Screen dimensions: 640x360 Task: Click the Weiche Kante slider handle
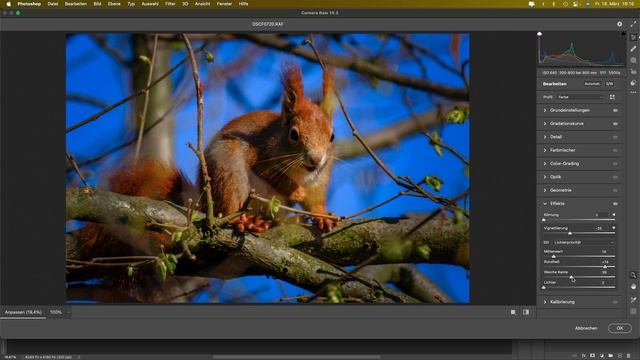571,277
